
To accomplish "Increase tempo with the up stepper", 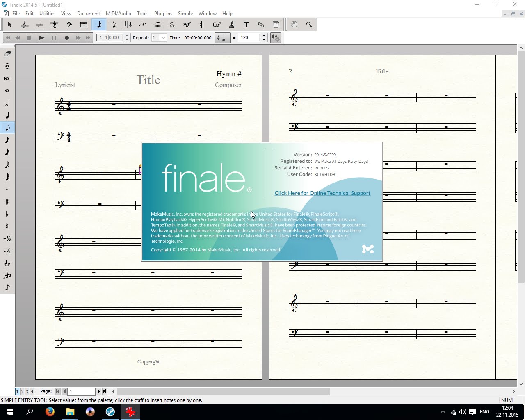I will 264,36.
